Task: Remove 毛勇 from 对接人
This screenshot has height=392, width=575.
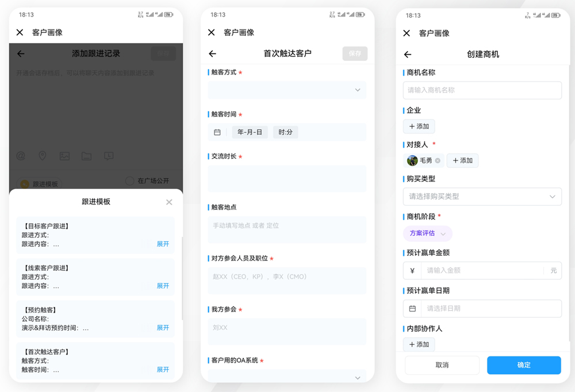Action: click(x=438, y=161)
